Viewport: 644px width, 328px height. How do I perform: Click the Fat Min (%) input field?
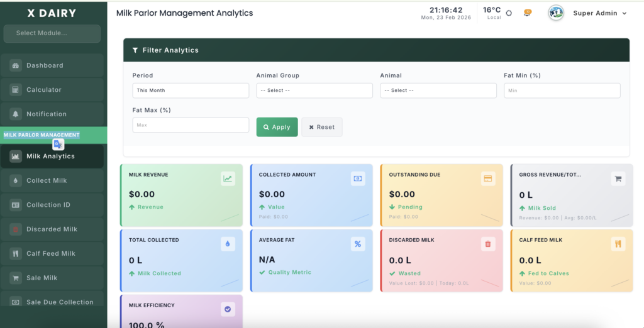point(562,90)
